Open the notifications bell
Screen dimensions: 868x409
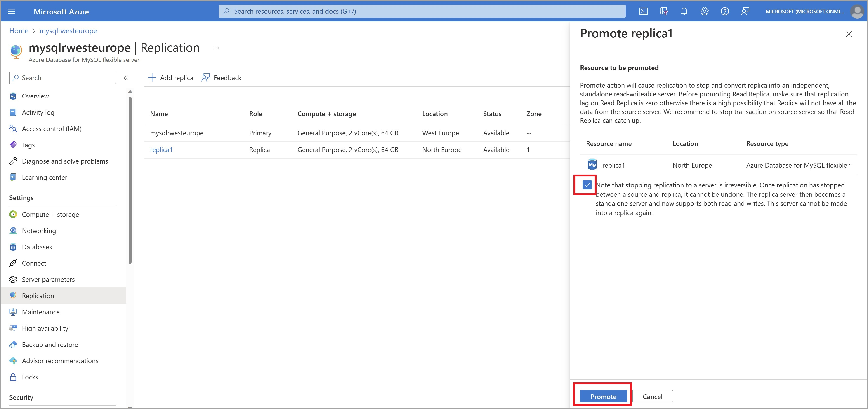[684, 12]
